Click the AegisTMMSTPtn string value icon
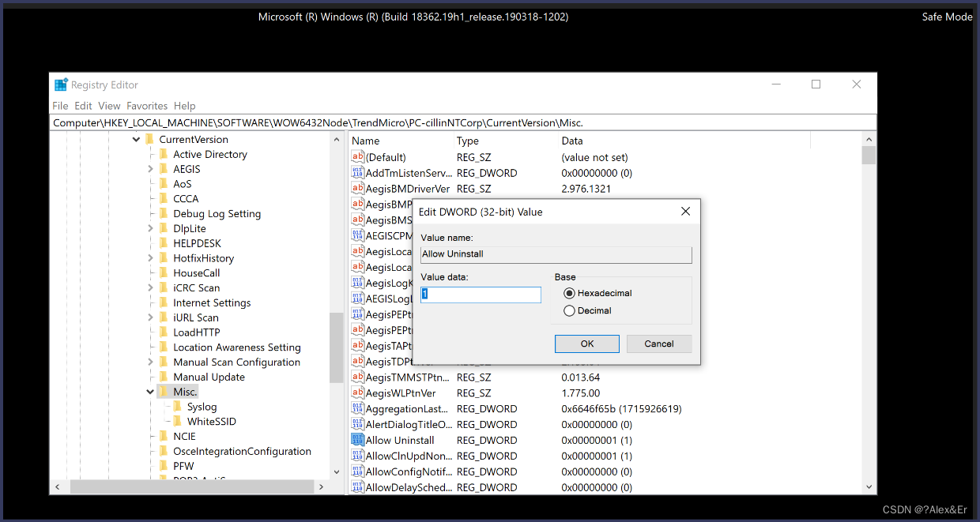Screen dimensions: 980x522 [357, 377]
